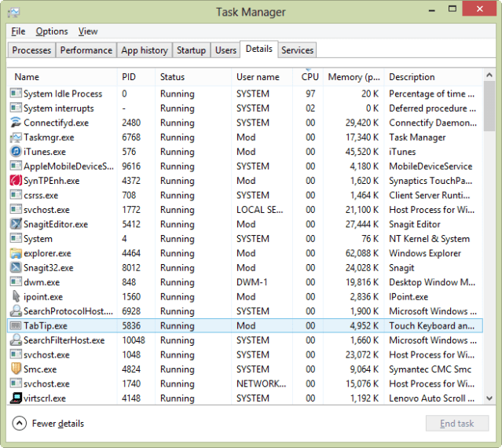Click the SynTPEnh.exe red touchpad icon
The width and height of the screenshot is (502, 448).
point(16,181)
